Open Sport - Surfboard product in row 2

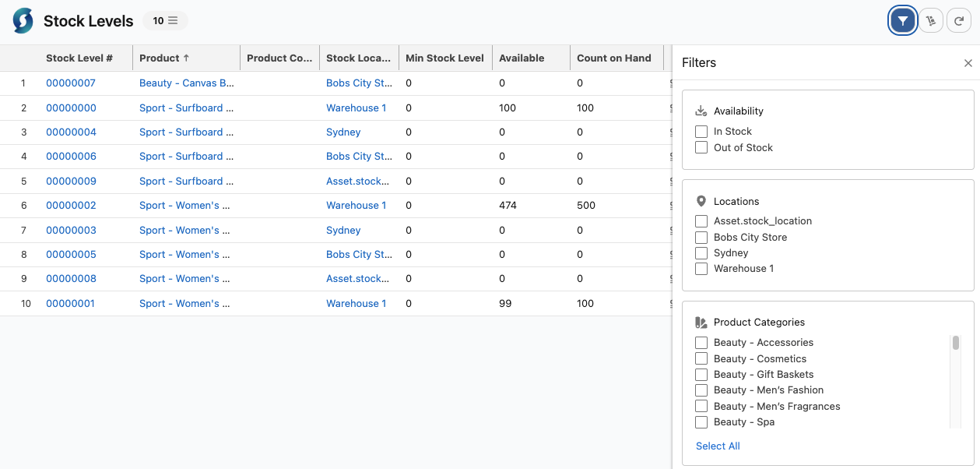click(187, 108)
